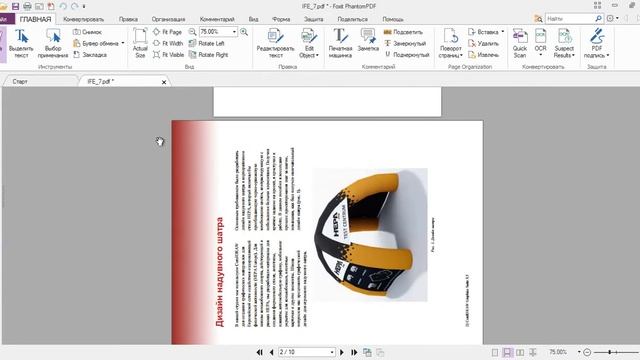The width and height of the screenshot is (640, 360).
Task: Rotate the view left
Action: click(207, 43)
